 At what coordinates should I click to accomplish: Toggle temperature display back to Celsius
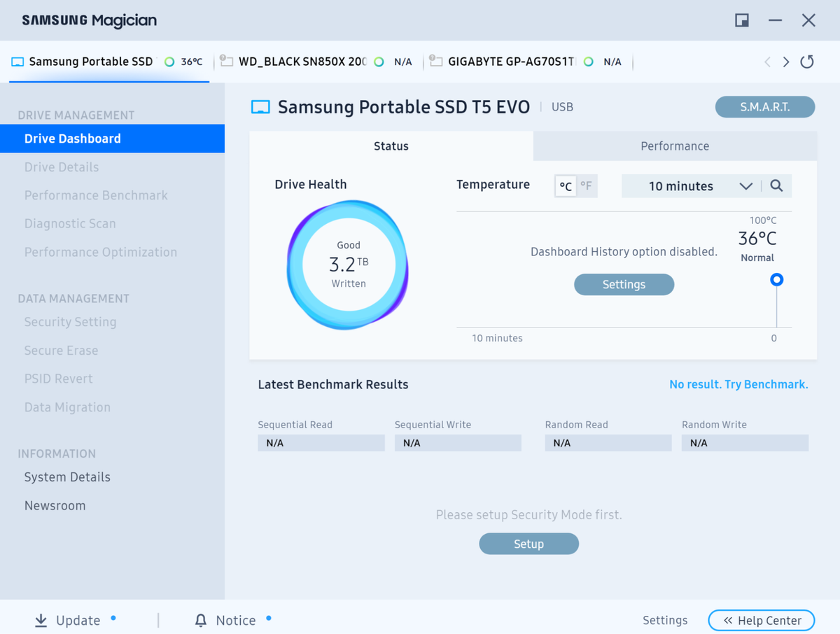(x=565, y=186)
